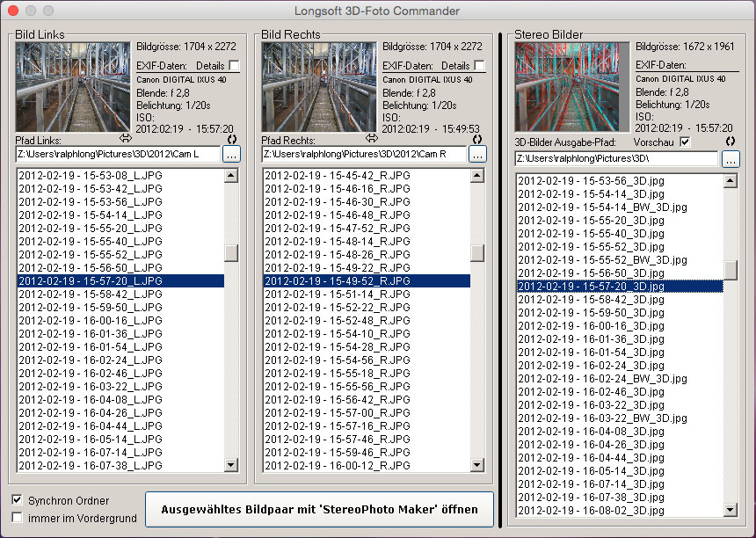756x538 pixels.
Task: Click the refresh icon above Pfad Rechts browse button
Action: coord(476,139)
